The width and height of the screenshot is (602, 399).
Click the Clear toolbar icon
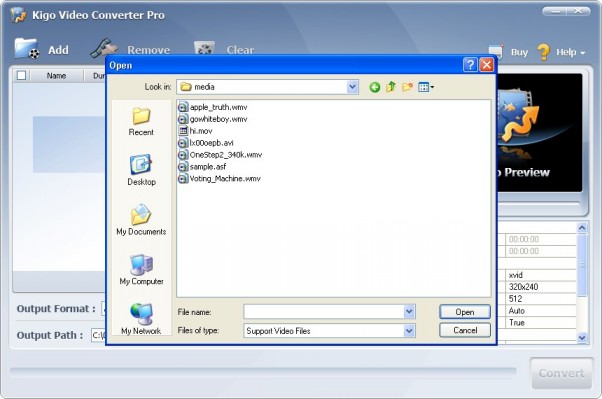click(x=204, y=49)
